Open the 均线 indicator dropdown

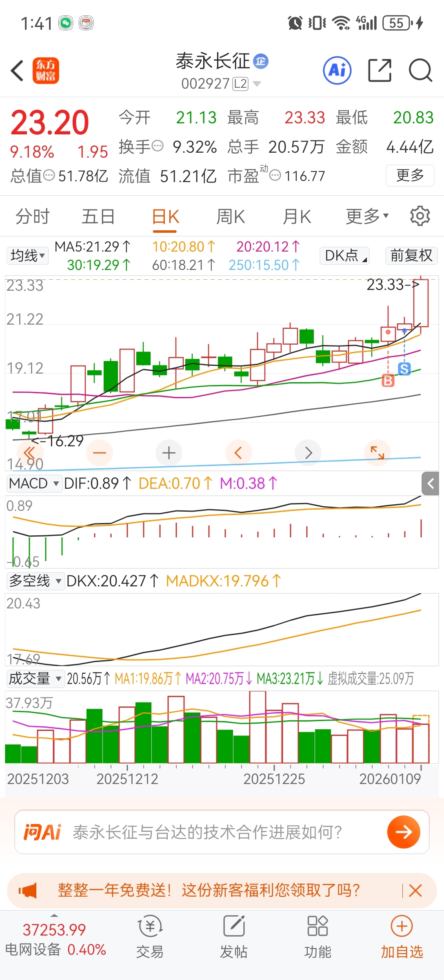[27, 256]
